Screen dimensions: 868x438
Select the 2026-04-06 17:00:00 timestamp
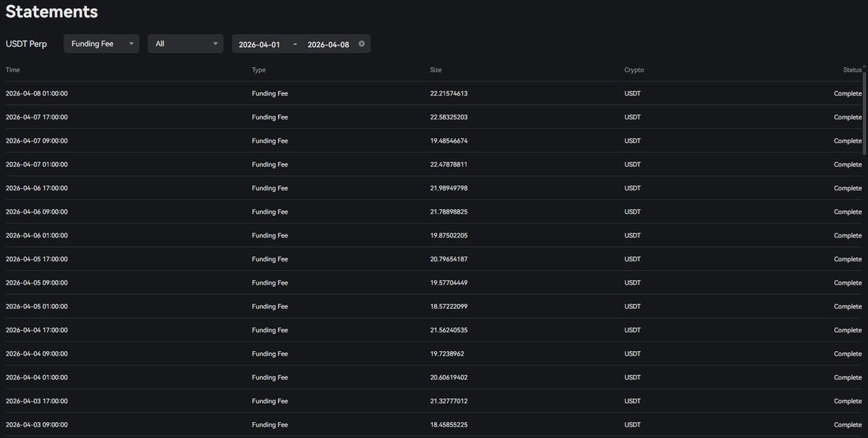36,188
